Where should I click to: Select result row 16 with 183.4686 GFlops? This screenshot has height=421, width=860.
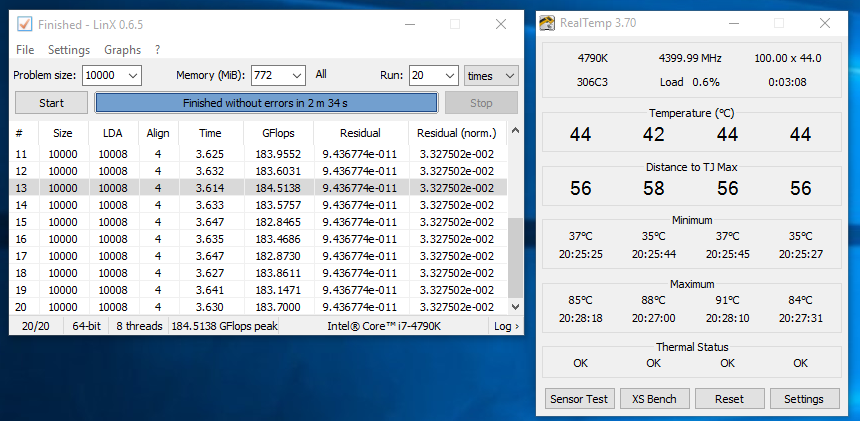pyautogui.click(x=258, y=239)
